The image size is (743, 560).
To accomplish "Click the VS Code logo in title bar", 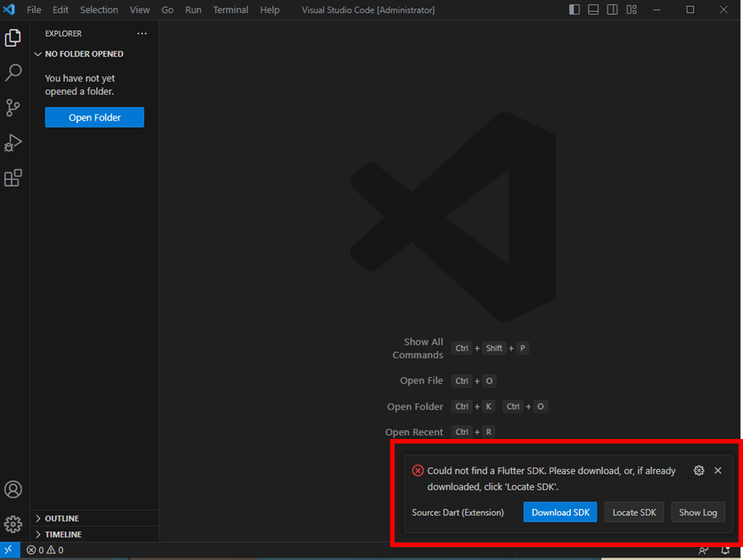I will tap(9, 9).
